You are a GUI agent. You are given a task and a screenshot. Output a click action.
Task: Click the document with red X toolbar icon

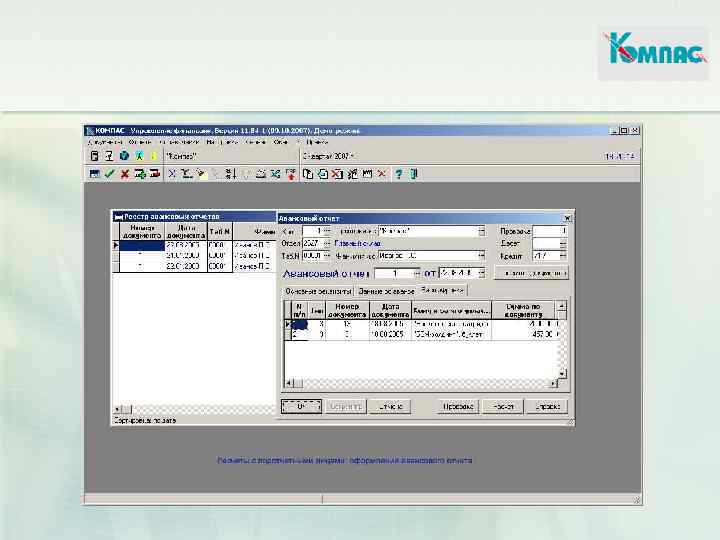pos(338,174)
